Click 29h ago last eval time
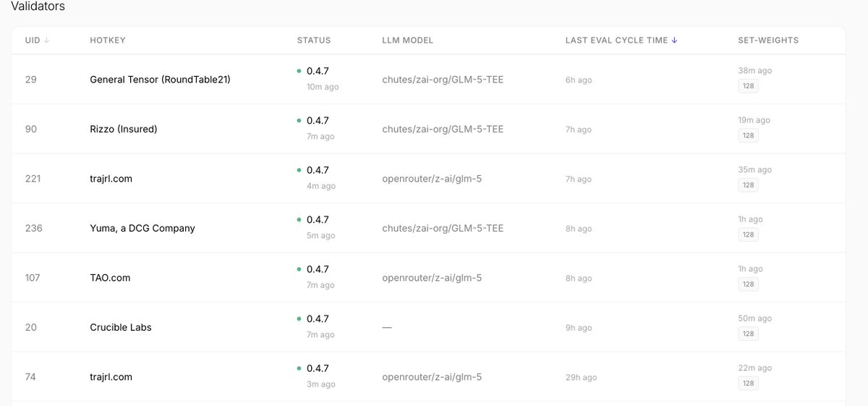The width and height of the screenshot is (868, 406). [x=581, y=378]
